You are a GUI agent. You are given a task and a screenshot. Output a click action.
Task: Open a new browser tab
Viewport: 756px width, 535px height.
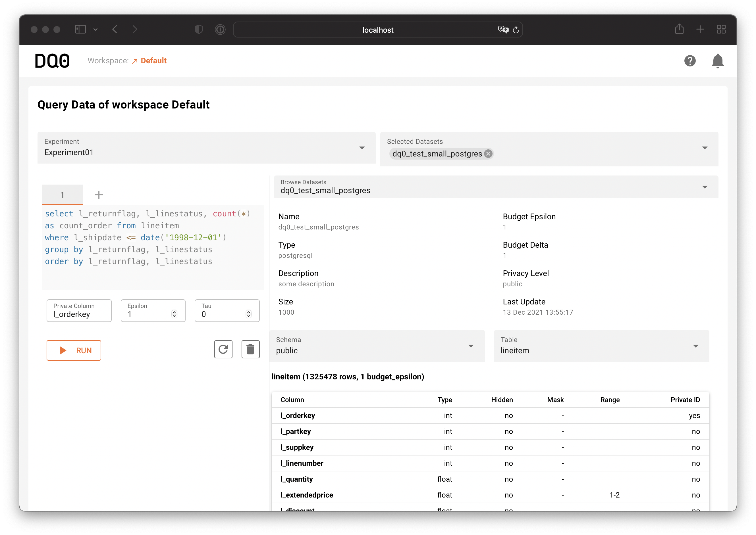click(x=700, y=29)
